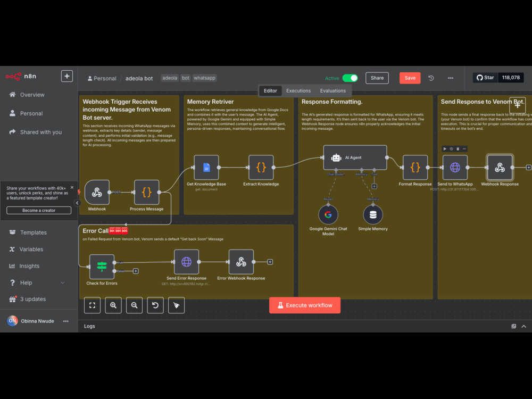532x399 pixels.
Task: Deactivate the Send to WhatsApp node
Action: 451,148
